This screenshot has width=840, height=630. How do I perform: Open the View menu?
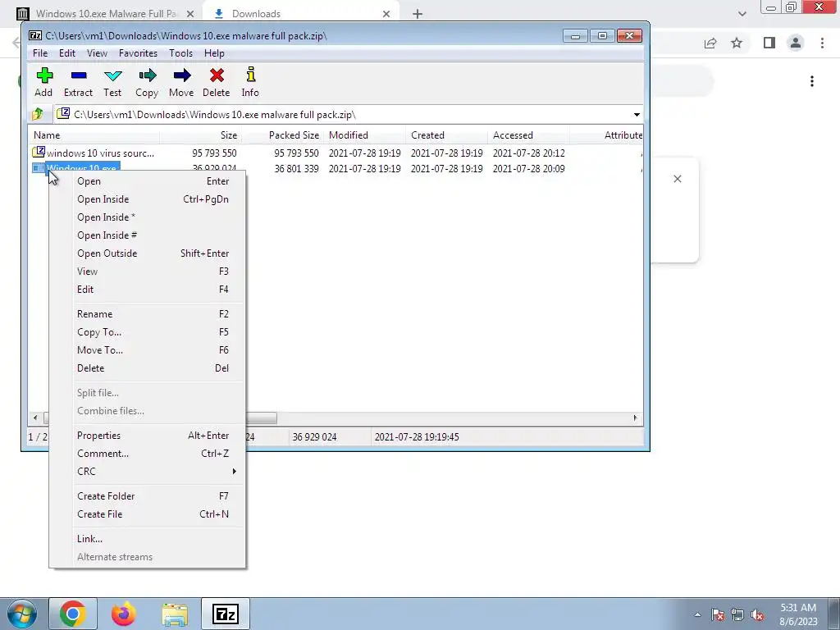(x=97, y=53)
